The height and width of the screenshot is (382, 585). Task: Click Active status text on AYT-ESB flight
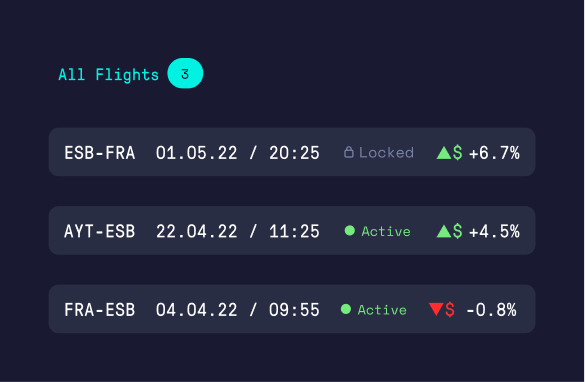(386, 231)
